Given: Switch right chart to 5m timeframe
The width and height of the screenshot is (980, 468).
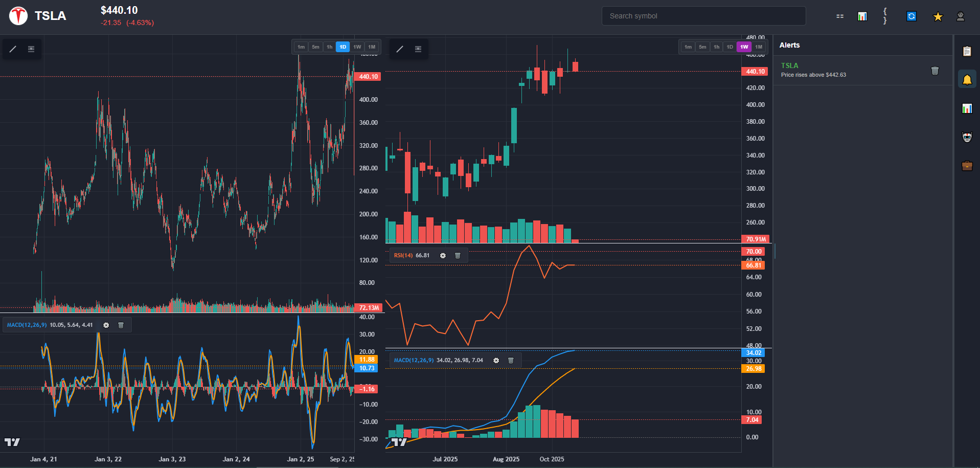Looking at the screenshot, I should [702, 47].
